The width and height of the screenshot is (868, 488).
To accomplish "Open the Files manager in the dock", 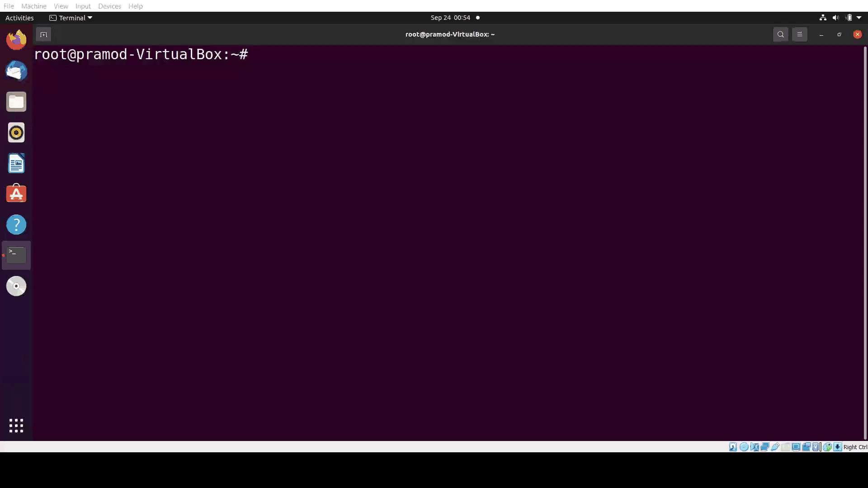I will coord(16,102).
